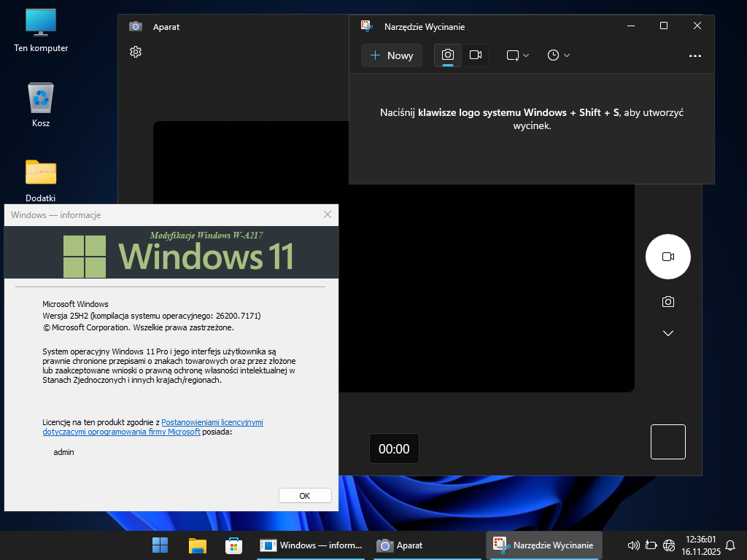Click OK in Windows information dialog
The width and height of the screenshot is (747, 560).
(305, 496)
